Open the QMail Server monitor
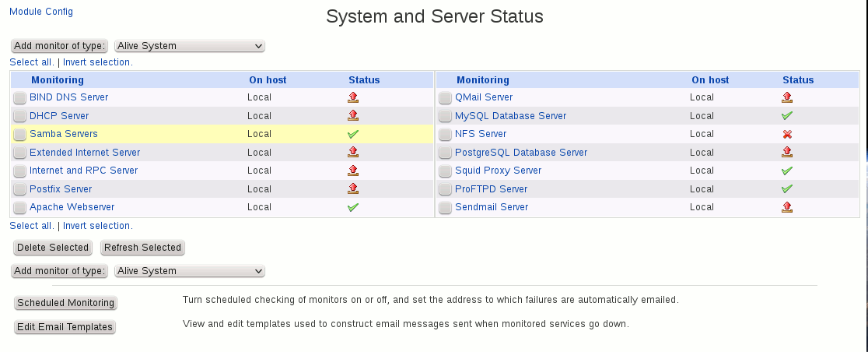Screen dimensions: 868x352 coord(484,97)
